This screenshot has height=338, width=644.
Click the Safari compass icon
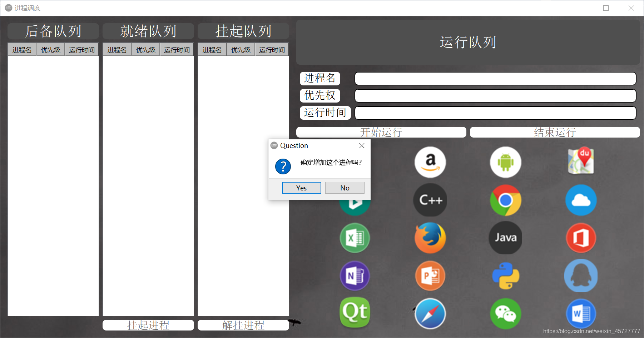coord(430,314)
